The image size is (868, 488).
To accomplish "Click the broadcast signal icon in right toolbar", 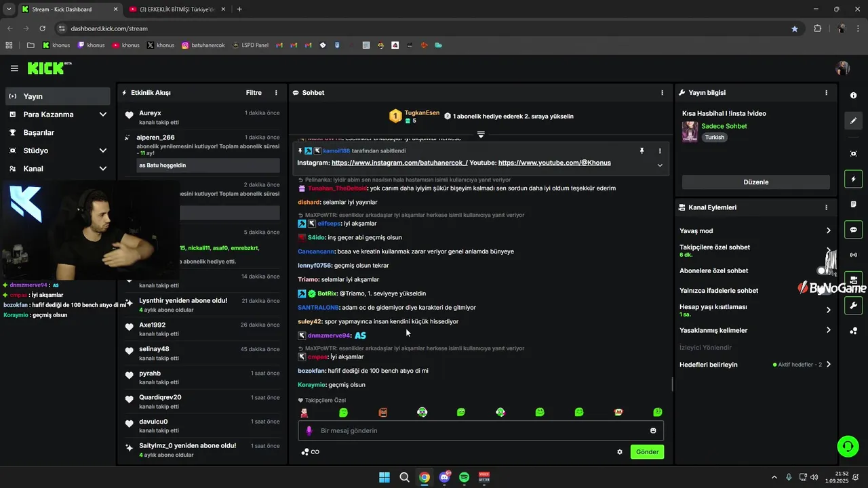I will point(854,255).
